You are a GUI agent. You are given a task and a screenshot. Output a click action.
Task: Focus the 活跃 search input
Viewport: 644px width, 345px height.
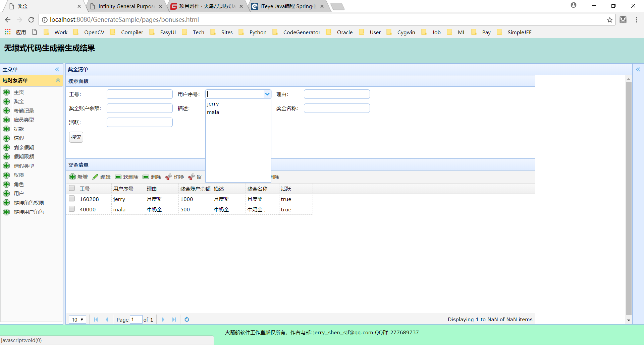point(140,122)
